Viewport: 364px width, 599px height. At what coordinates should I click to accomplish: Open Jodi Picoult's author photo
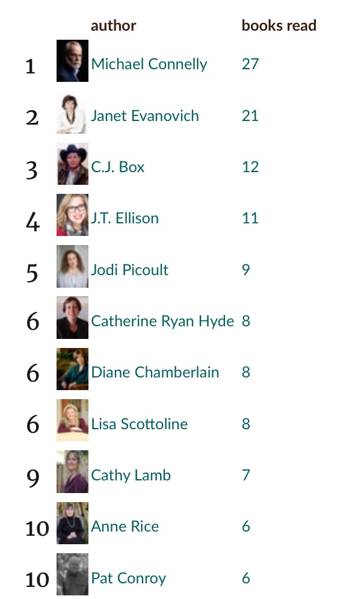point(72,267)
